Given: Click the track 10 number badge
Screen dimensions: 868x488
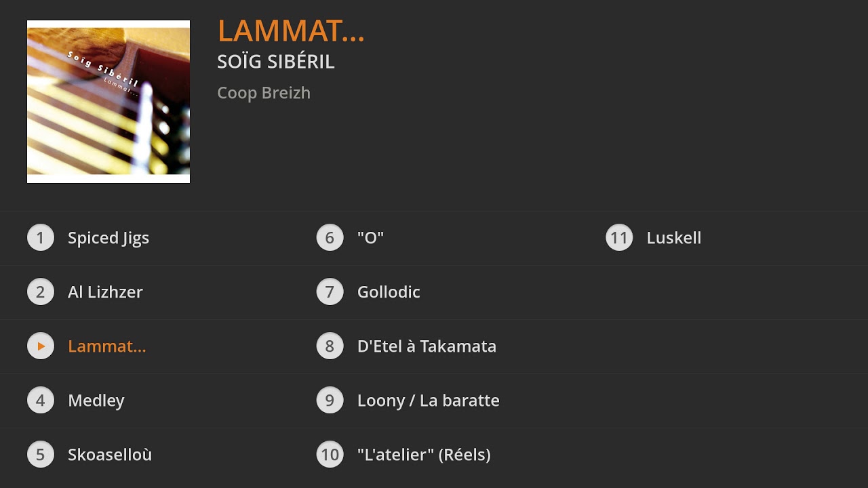Looking at the screenshot, I should 330,455.
